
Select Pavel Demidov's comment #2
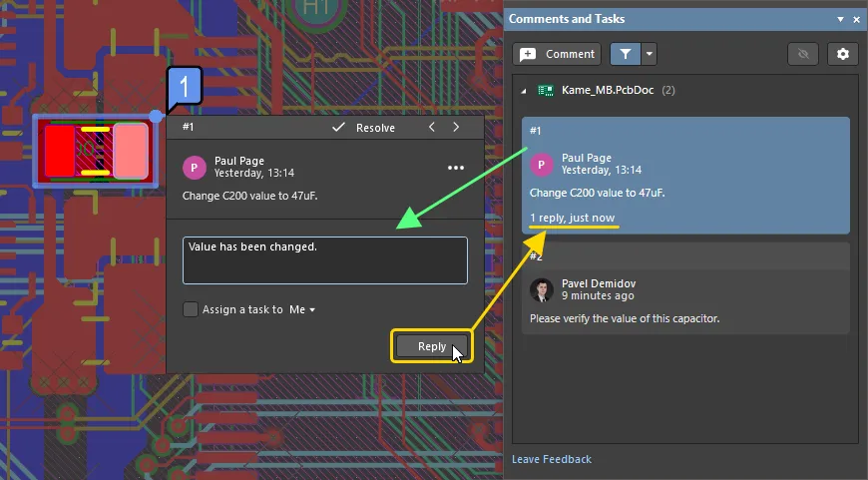[685, 288]
